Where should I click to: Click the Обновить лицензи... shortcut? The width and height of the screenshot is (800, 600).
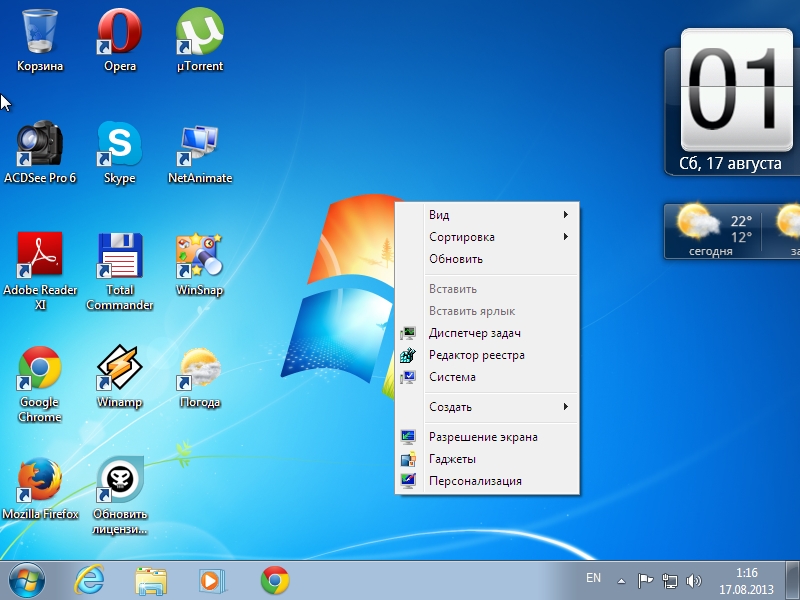120,495
